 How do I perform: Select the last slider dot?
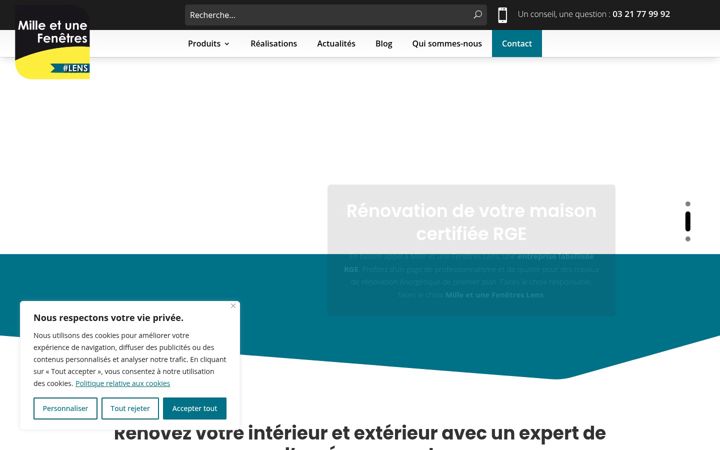coord(688,239)
